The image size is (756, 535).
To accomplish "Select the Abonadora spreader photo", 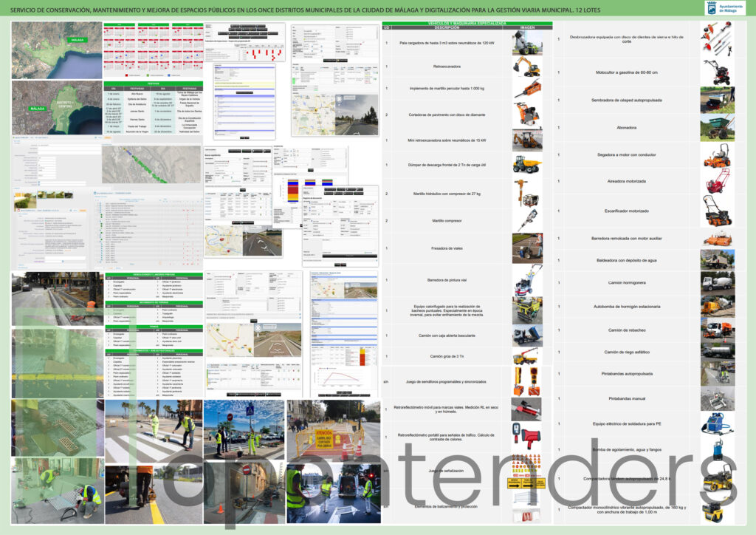I will pyautogui.click(x=718, y=128).
